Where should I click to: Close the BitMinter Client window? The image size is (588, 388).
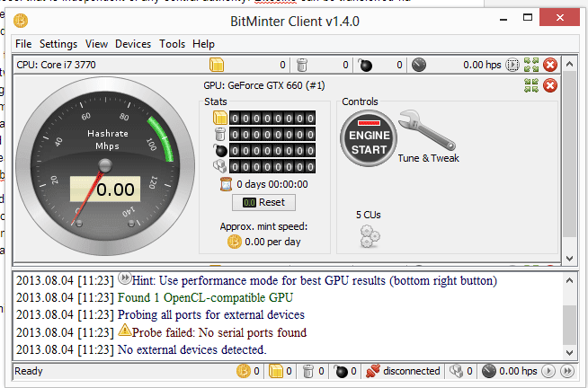tap(559, 17)
